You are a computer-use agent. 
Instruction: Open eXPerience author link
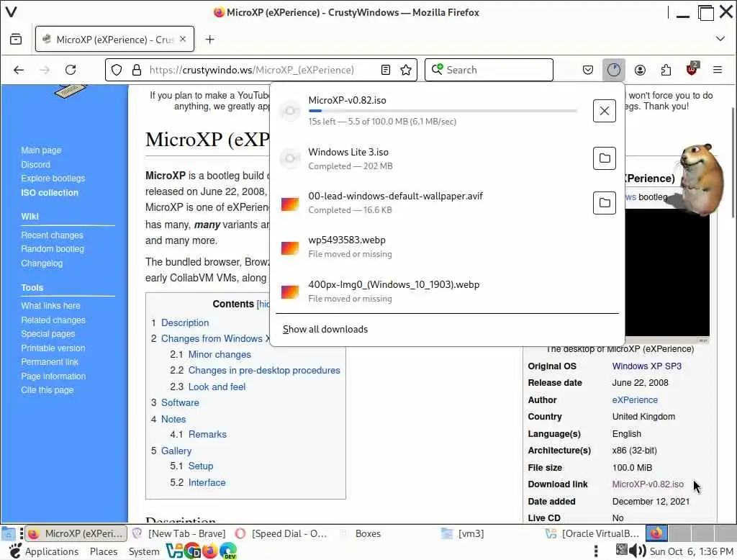[635, 399]
